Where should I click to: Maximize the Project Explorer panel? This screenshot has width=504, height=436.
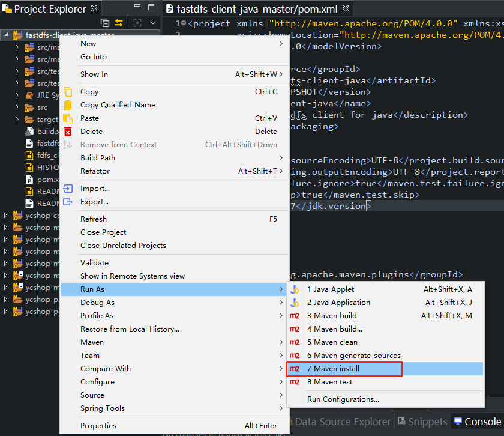tap(151, 7)
